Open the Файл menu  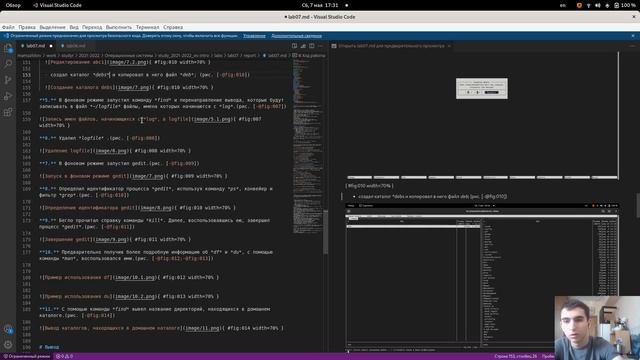[x=8, y=27]
